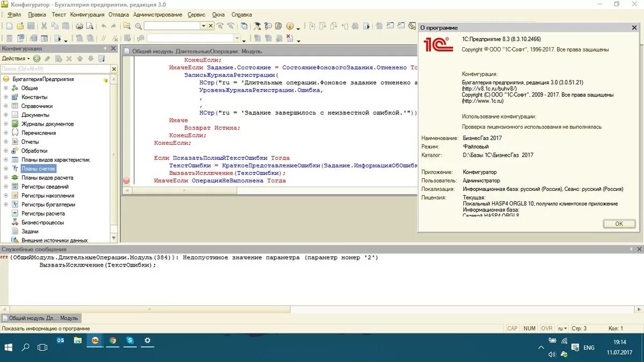
Task: Clear the toolbar search field with X
Action: 211,26
